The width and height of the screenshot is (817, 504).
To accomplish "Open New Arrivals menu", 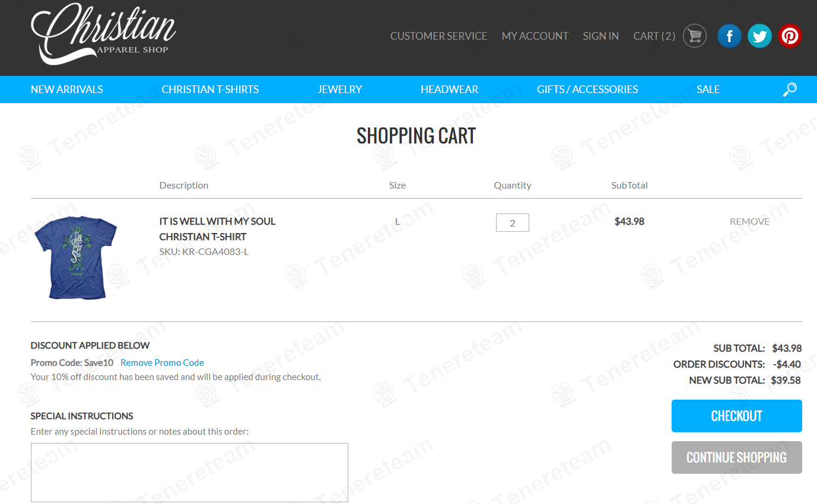I will tap(67, 90).
